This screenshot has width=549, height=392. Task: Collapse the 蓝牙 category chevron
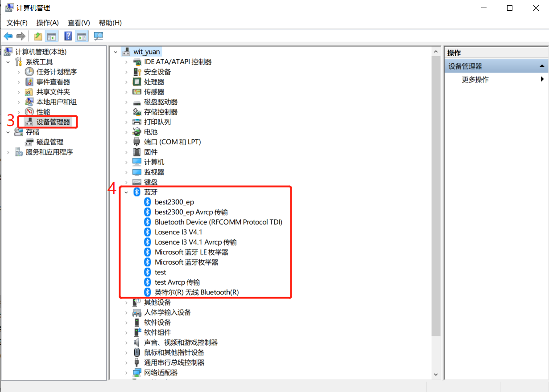(126, 192)
